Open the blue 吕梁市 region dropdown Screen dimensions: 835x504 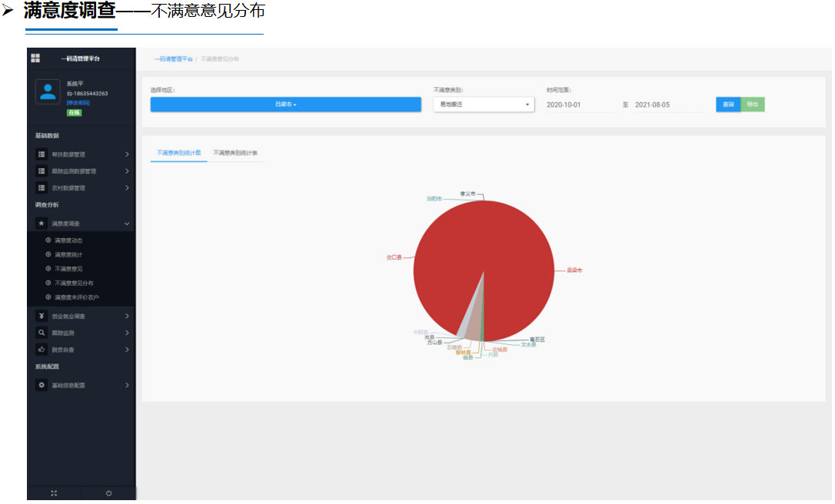285,104
